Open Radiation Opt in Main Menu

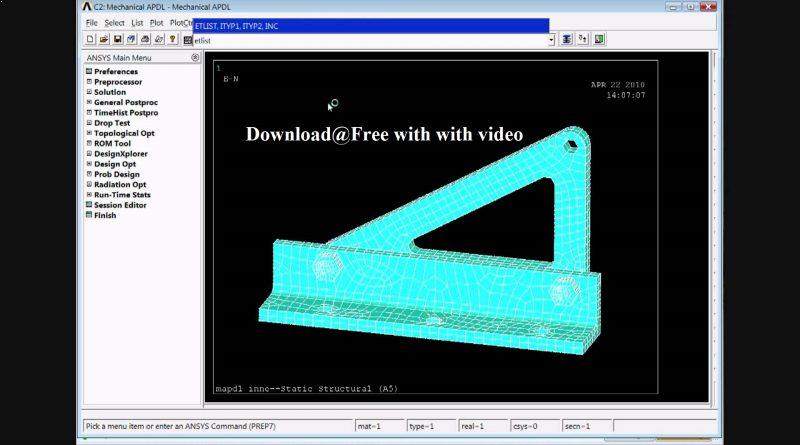tap(120, 184)
